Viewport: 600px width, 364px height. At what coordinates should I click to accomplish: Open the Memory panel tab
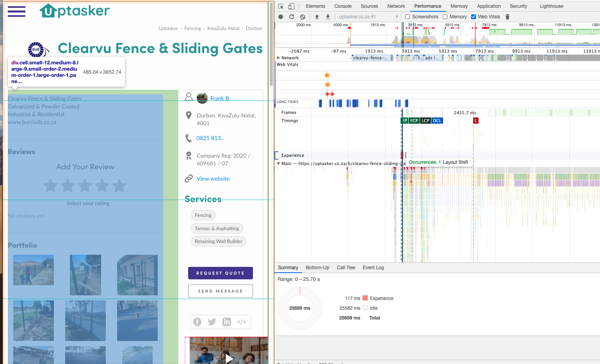click(x=459, y=6)
